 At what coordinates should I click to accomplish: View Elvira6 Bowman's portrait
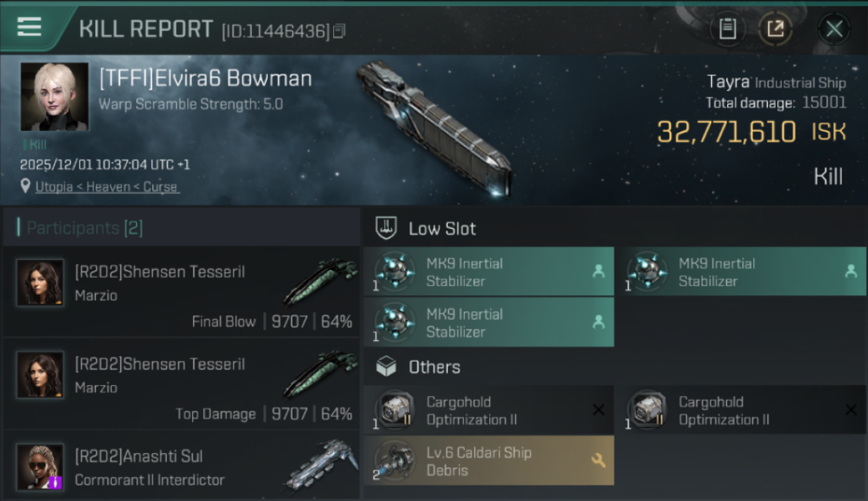click(x=54, y=97)
